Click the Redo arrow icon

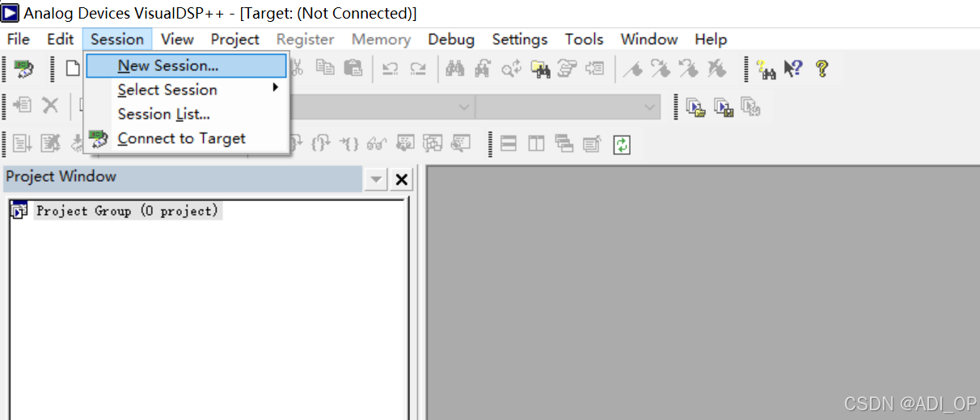click(x=418, y=69)
